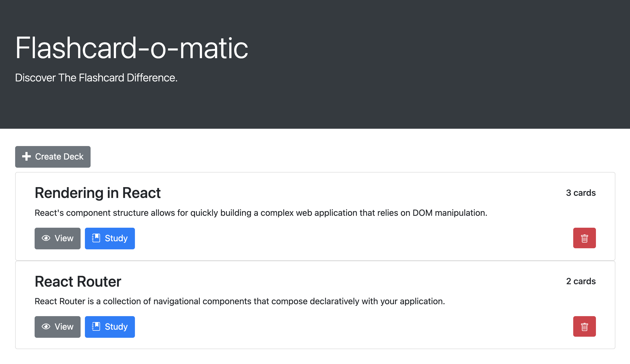The width and height of the screenshot is (630, 364).
Task: Study the React Router deck
Action: pos(110,327)
